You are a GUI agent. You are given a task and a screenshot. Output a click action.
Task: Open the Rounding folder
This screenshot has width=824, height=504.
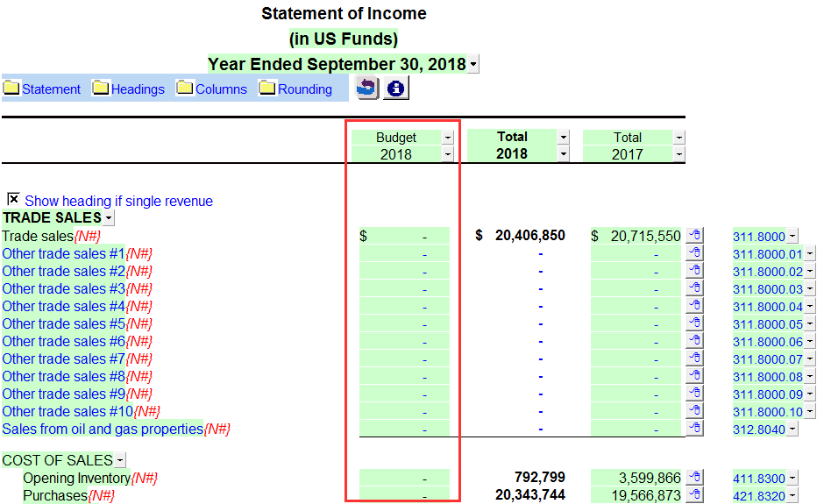296,89
